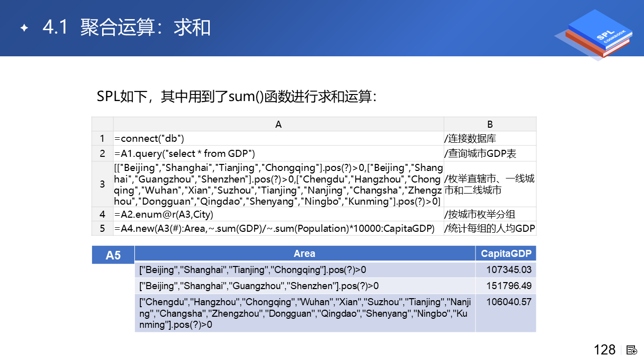644x362 pixels.
Task: Click the sentence mentioning the sum() function
Action: [x=236, y=97]
